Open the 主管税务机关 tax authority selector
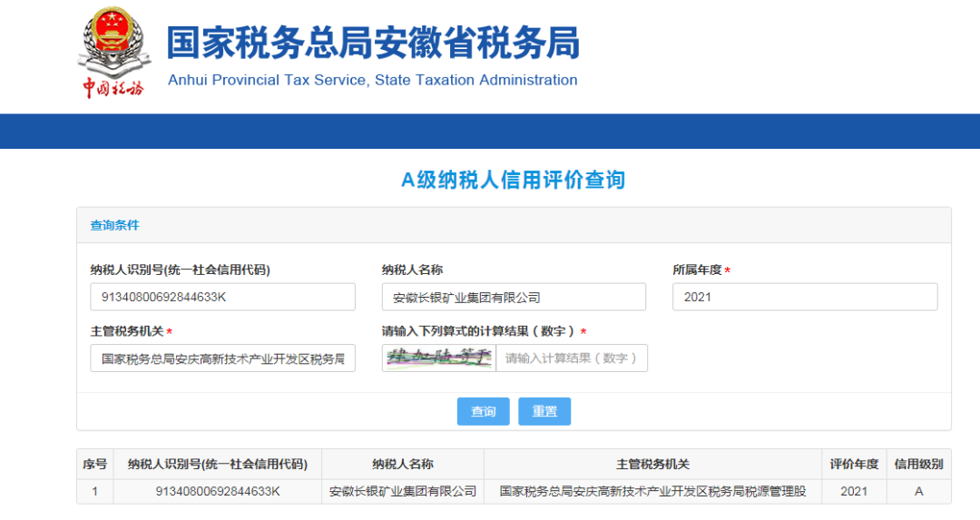Screen dimensions: 980x520 [x=222, y=358]
